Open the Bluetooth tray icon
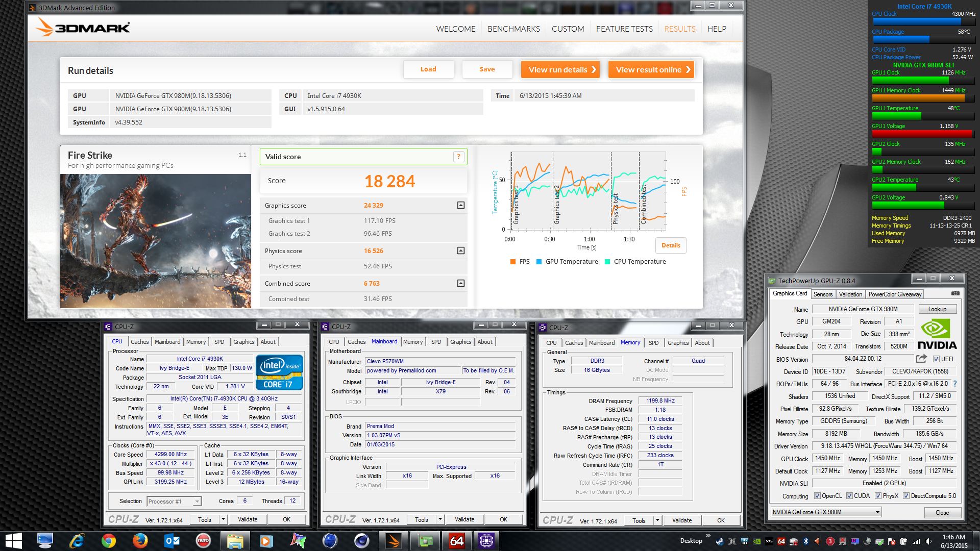980x551 pixels. tap(806, 541)
